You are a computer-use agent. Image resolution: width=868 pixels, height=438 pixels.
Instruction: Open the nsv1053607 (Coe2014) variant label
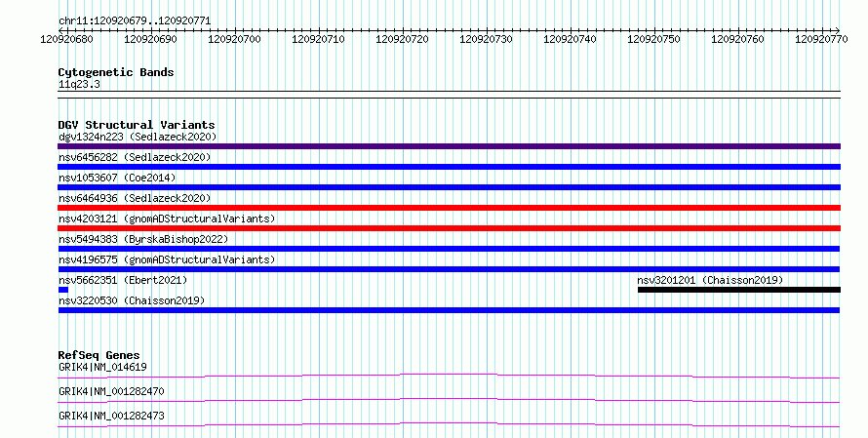tap(117, 178)
